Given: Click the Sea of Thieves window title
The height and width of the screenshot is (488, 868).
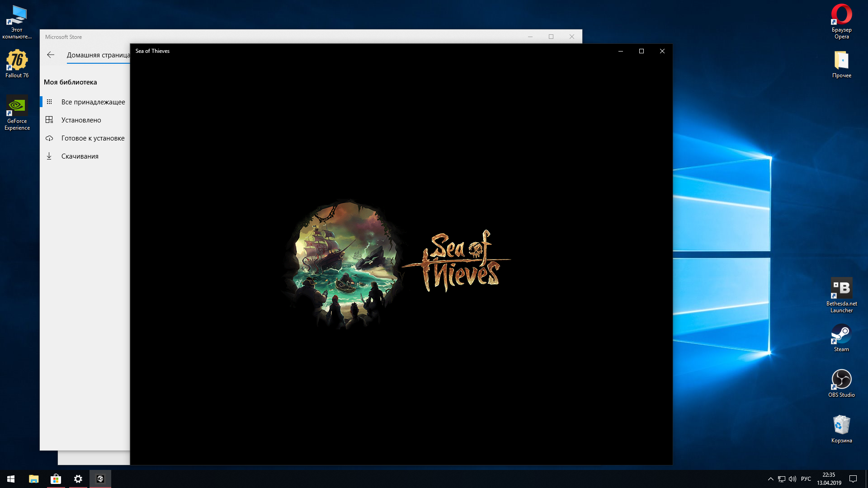Looking at the screenshot, I should pyautogui.click(x=152, y=51).
